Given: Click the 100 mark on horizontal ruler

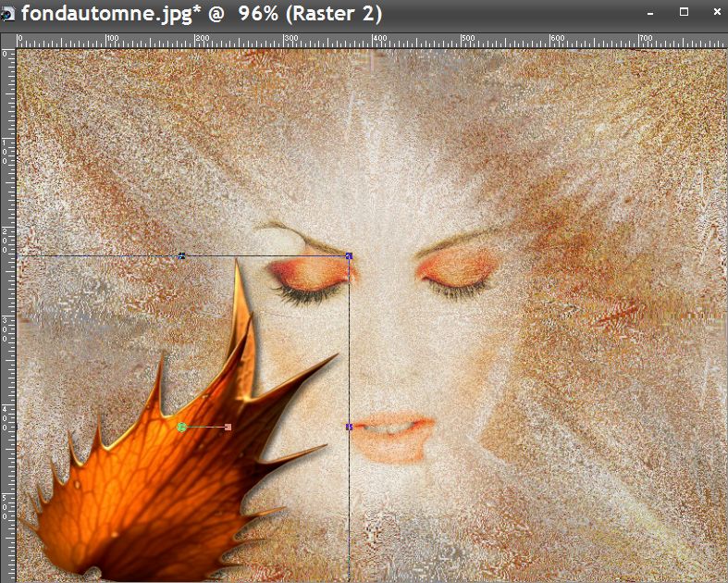Looking at the screenshot, I should coord(108,40).
